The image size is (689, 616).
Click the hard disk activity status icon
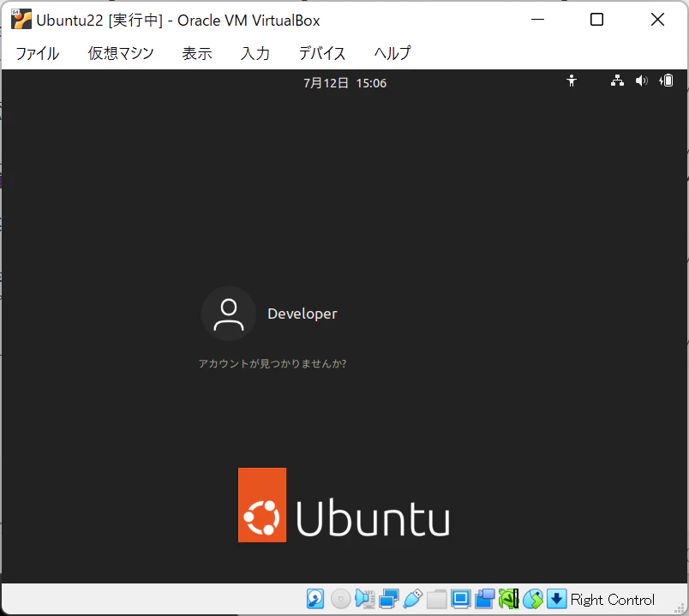click(x=315, y=599)
